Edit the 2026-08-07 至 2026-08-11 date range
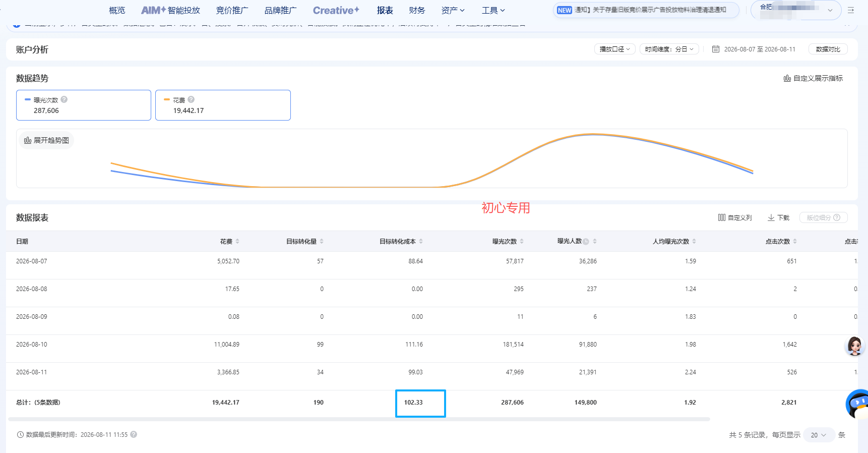Image resolution: width=868 pixels, height=453 pixels. coord(760,49)
